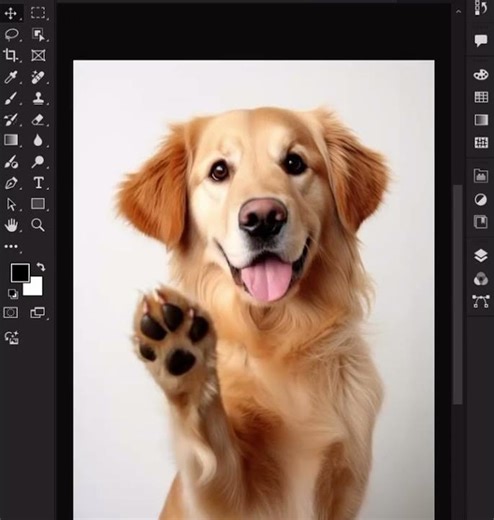The width and height of the screenshot is (494, 520).
Task: Select the Hand tool
Action: pyautogui.click(x=11, y=225)
